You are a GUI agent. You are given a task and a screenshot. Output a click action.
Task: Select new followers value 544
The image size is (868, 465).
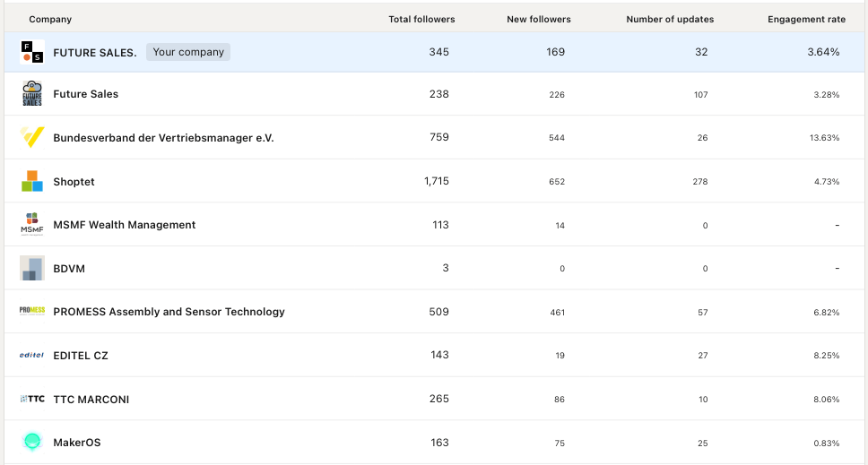(x=557, y=138)
